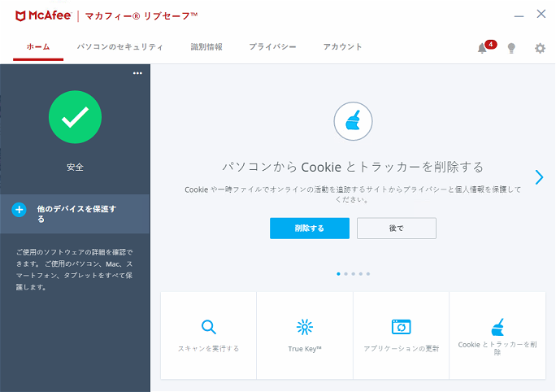Open the True Key™ tile label
Screen dimensions: 556x392
tap(305, 349)
